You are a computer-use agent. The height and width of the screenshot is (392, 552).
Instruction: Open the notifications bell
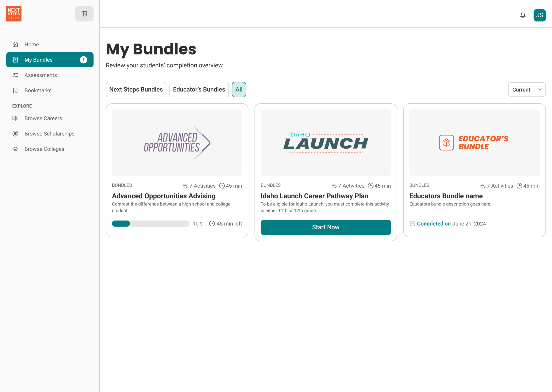(522, 16)
